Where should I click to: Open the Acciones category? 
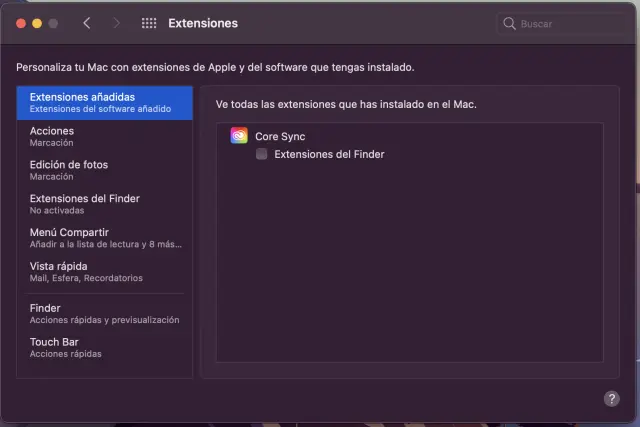(104, 137)
